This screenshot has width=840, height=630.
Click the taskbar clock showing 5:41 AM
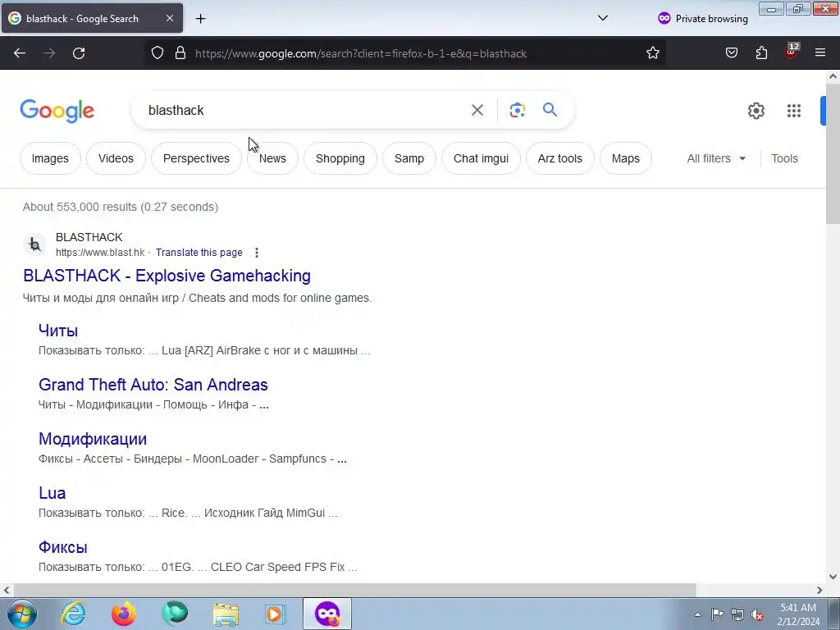pos(798,614)
